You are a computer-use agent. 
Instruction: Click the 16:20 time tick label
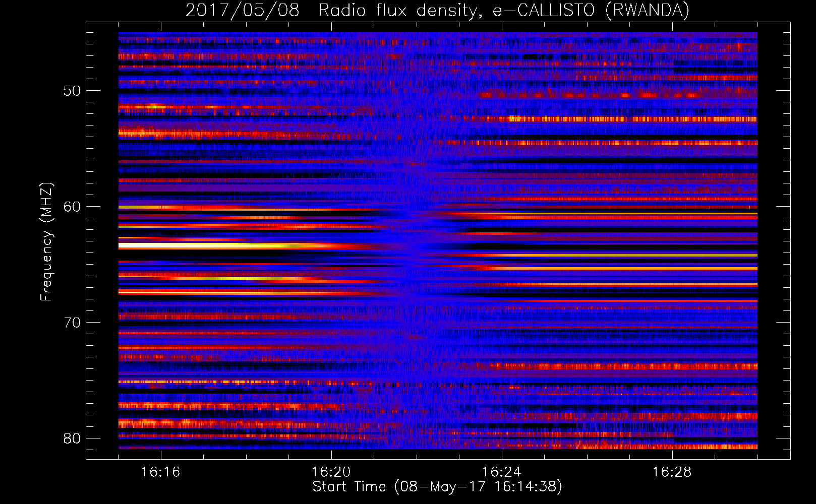pyautogui.click(x=331, y=472)
